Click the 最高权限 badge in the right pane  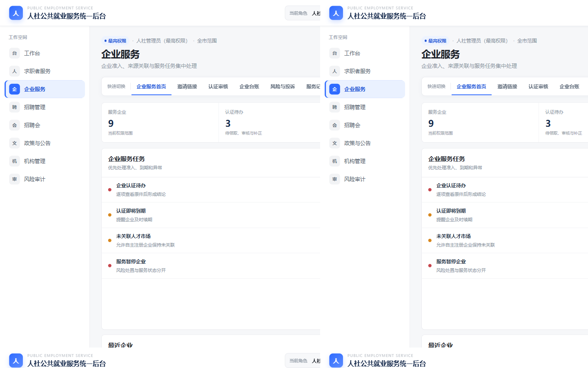435,41
